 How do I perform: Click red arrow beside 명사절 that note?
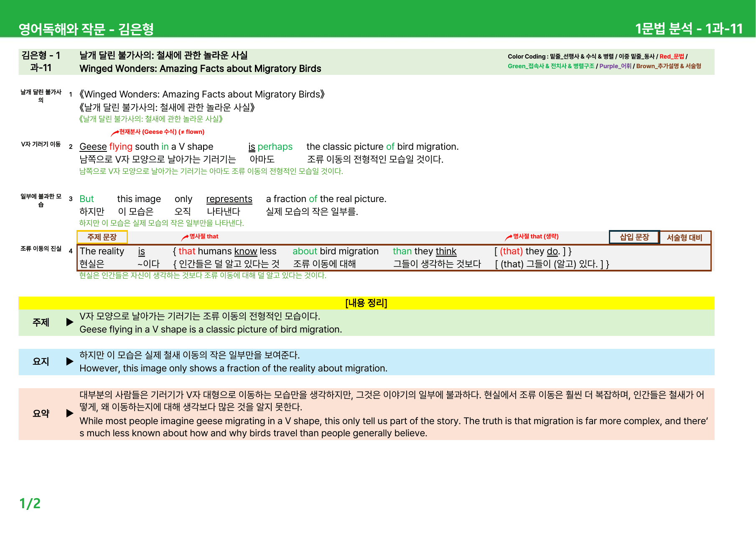(x=185, y=238)
